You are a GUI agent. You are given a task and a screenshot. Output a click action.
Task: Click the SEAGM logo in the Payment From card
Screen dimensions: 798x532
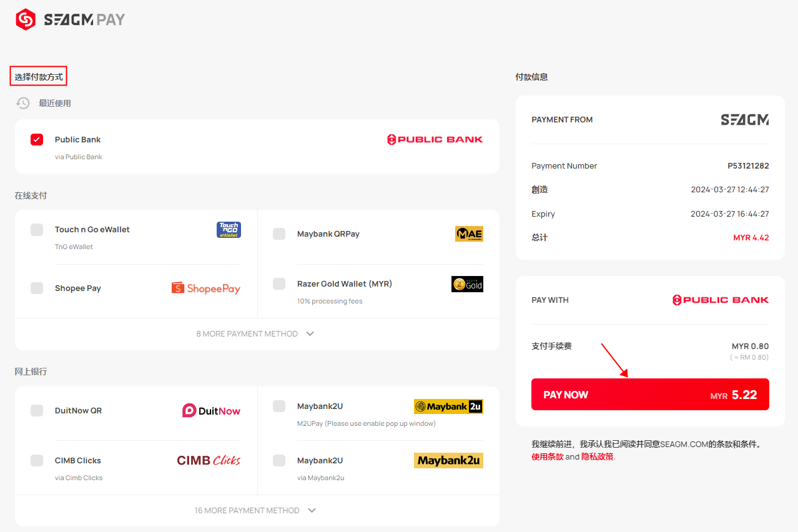745,120
